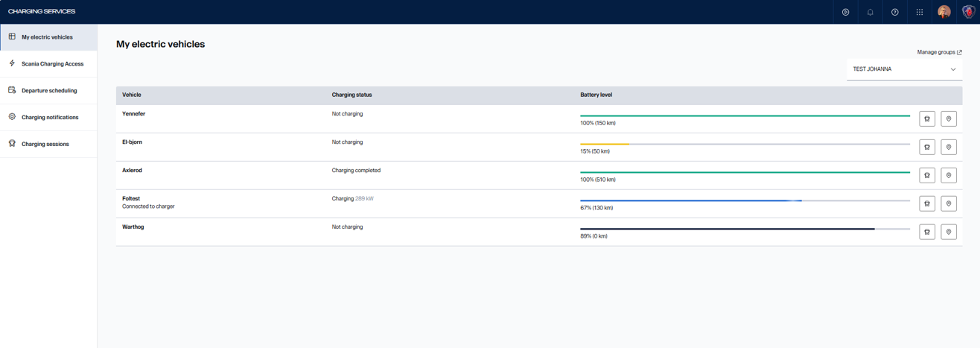980x348 pixels.
Task: Select the Yennefer vehicle name
Action: (134, 114)
